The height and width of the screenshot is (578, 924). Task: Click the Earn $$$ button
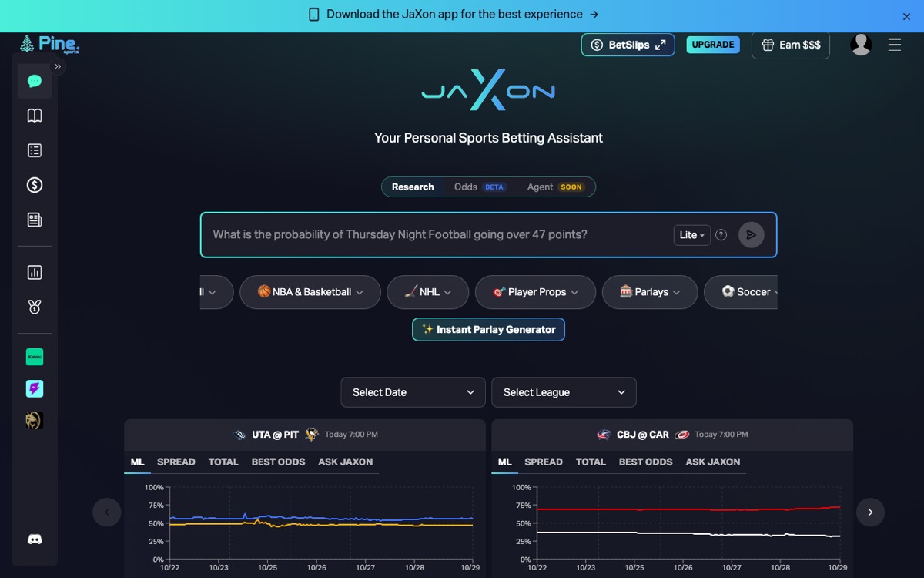(791, 45)
